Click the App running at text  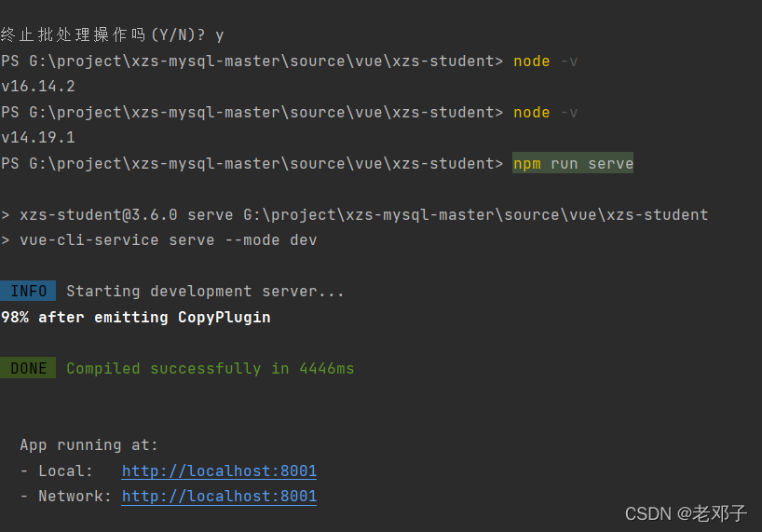(x=89, y=445)
